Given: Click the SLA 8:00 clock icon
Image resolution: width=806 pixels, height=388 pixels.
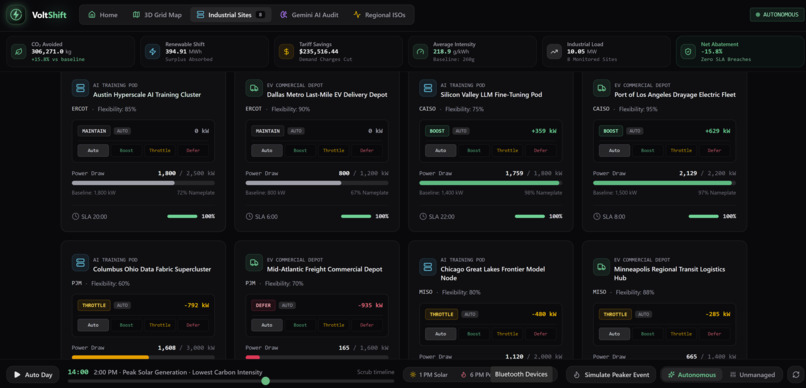Looking at the screenshot, I should click(x=596, y=217).
